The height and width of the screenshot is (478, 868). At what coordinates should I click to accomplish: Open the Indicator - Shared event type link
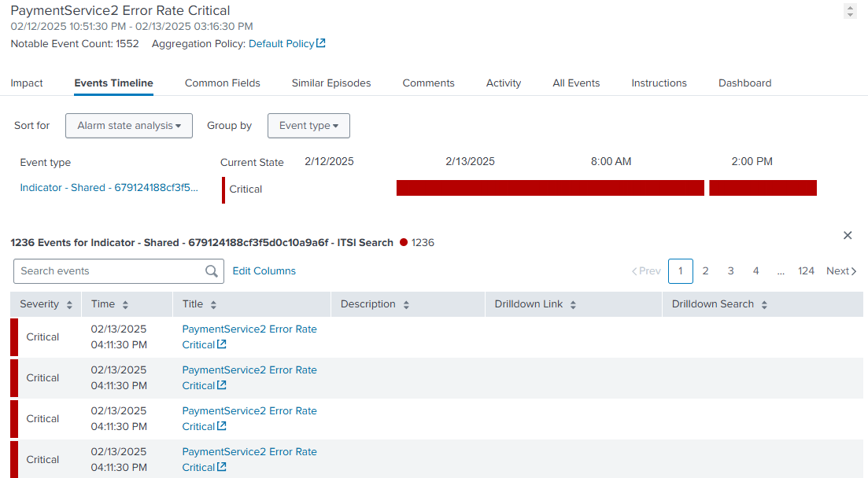click(x=109, y=188)
